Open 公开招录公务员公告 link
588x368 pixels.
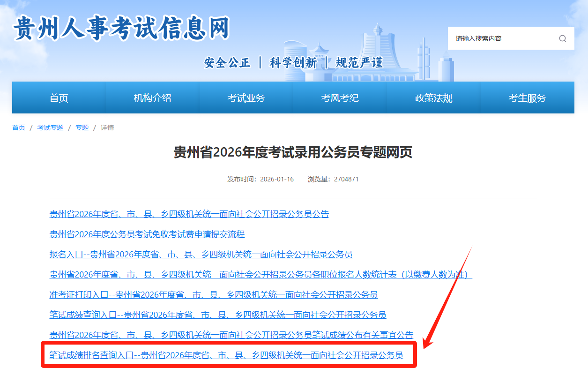pyautogui.click(x=189, y=214)
